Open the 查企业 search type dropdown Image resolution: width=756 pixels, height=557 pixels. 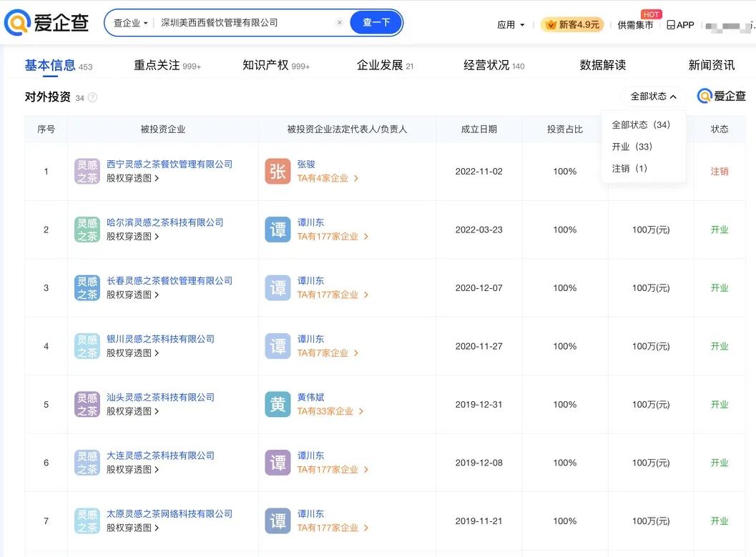(x=134, y=22)
